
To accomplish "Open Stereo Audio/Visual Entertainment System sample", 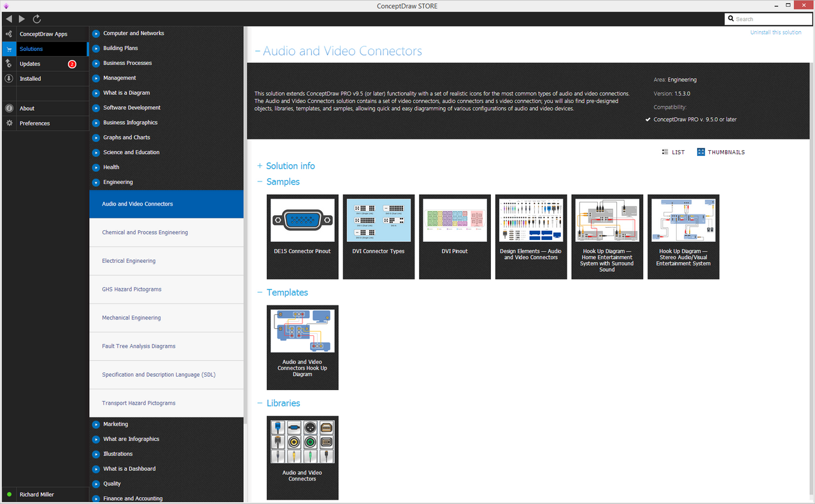I will [x=683, y=237].
